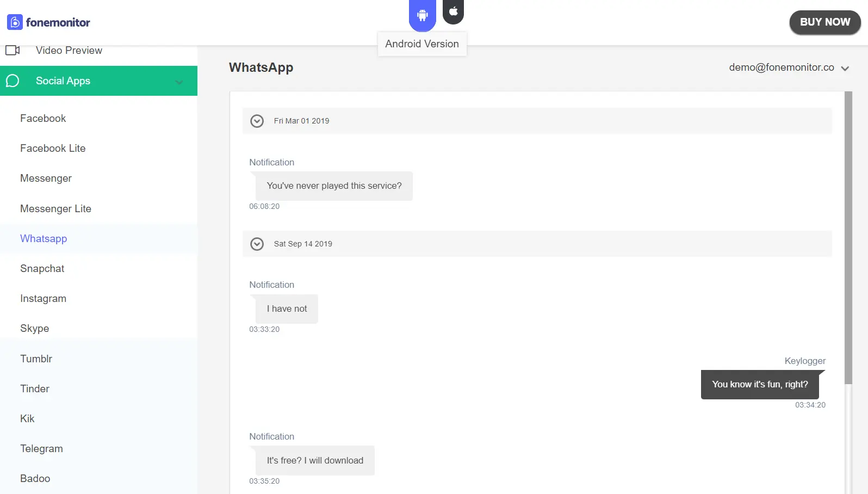Viewport: 868px width, 494px height.
Task: Click "You know it's fun, right?" message
Action: tap(760, 385)
